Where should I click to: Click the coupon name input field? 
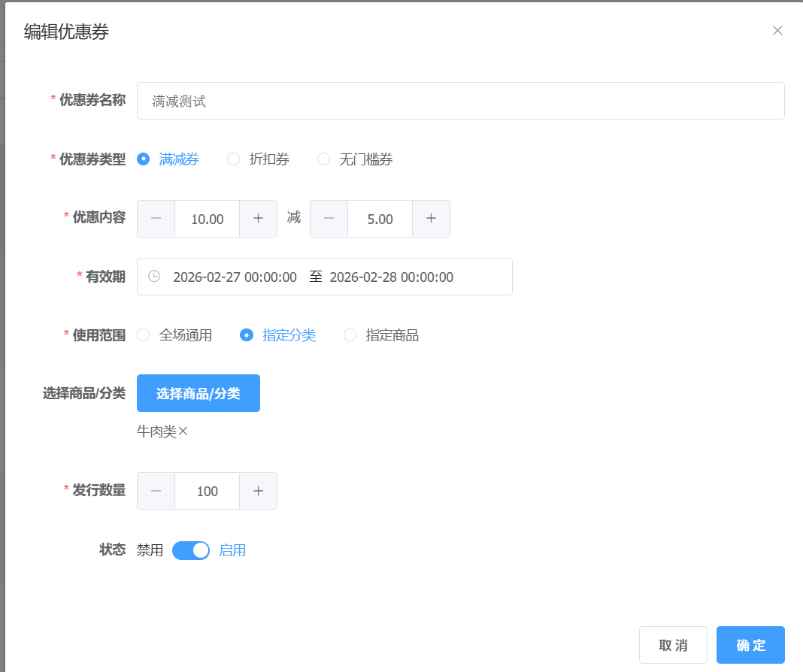click(460, 101)
